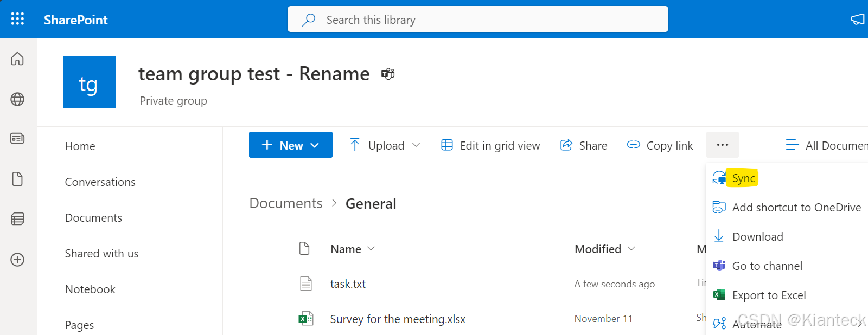Choose Add shortcut to OneDrive
The image size is (868, 335).
pos(796,208)
